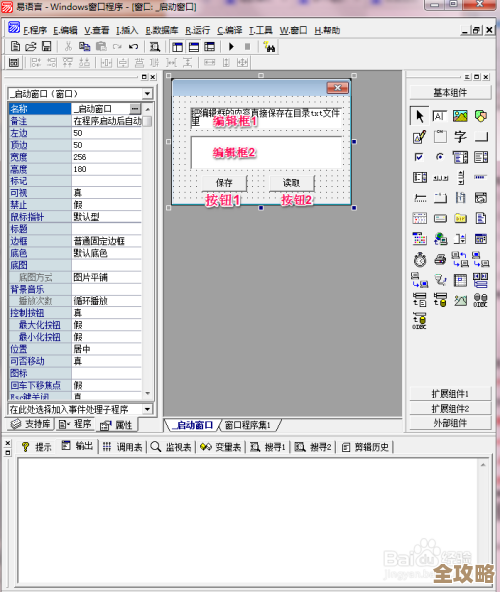Open the F.程序 menu
The width and height of the screenshot is (500, 592).
35,31
